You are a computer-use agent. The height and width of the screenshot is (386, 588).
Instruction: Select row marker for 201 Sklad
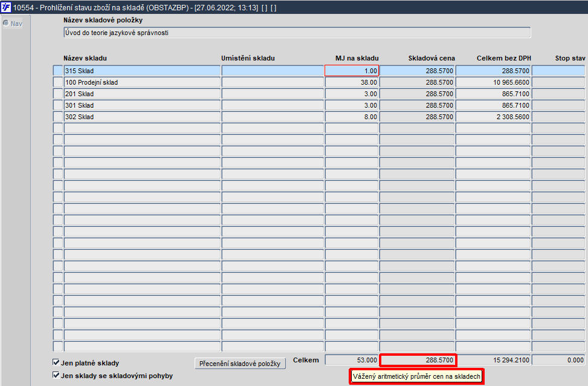click(58, 94)
